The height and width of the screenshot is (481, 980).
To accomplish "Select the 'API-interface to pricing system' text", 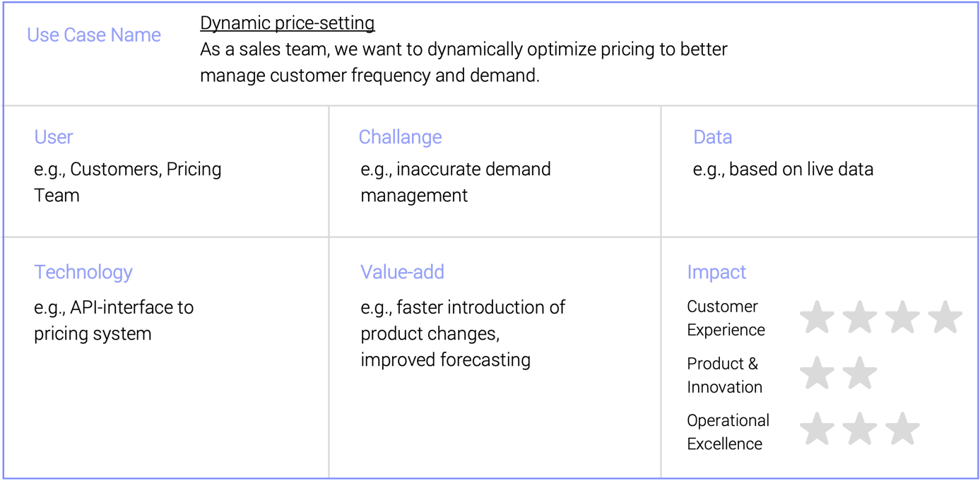I will click(114, 321).
